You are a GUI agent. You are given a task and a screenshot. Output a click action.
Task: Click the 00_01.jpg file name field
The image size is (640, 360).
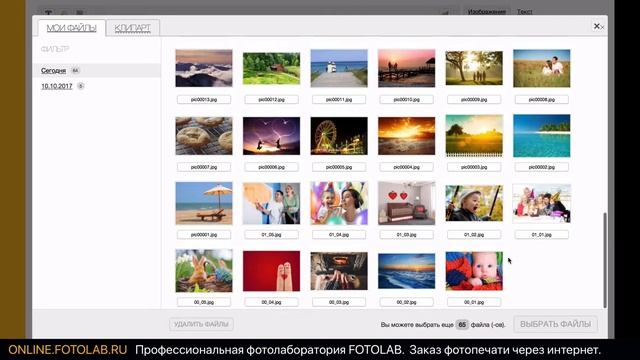pos(474,302)
